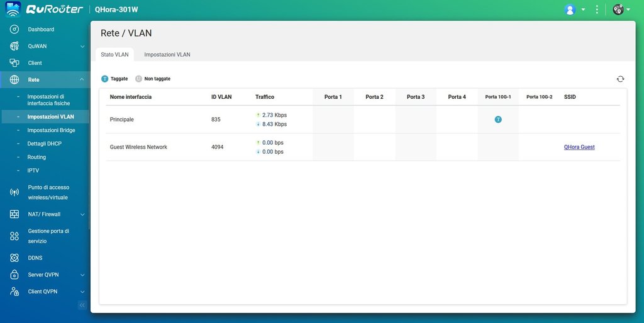Collapse the sidebar with double-arrow button
The height and width of the screenshot is (323, 644).
click(x=82, y=305)
